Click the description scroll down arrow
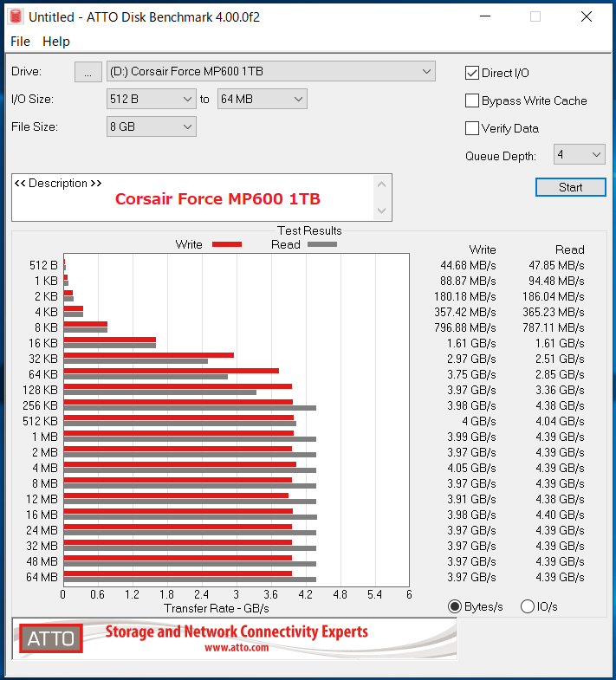This screenshot has width=616, height=680. tap(382, 210)
